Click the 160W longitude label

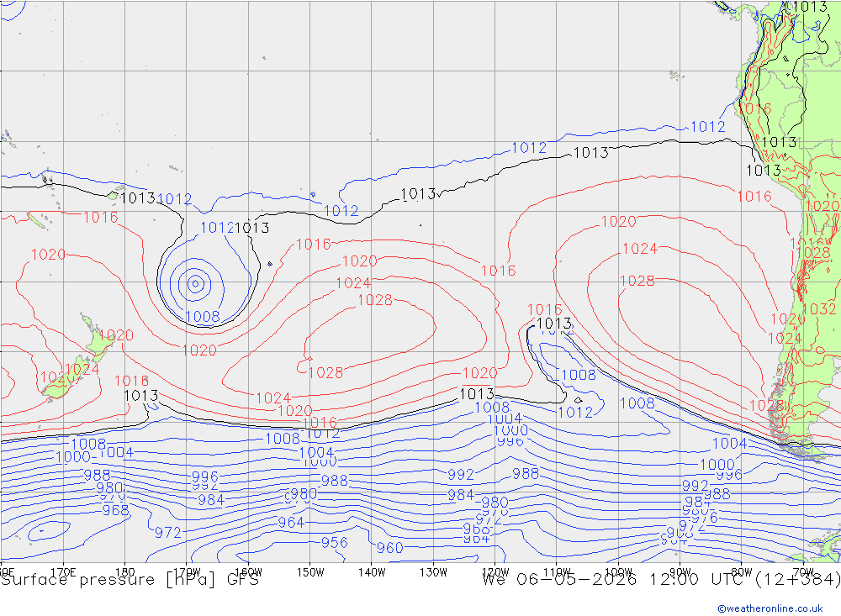[x=248, y=572]
